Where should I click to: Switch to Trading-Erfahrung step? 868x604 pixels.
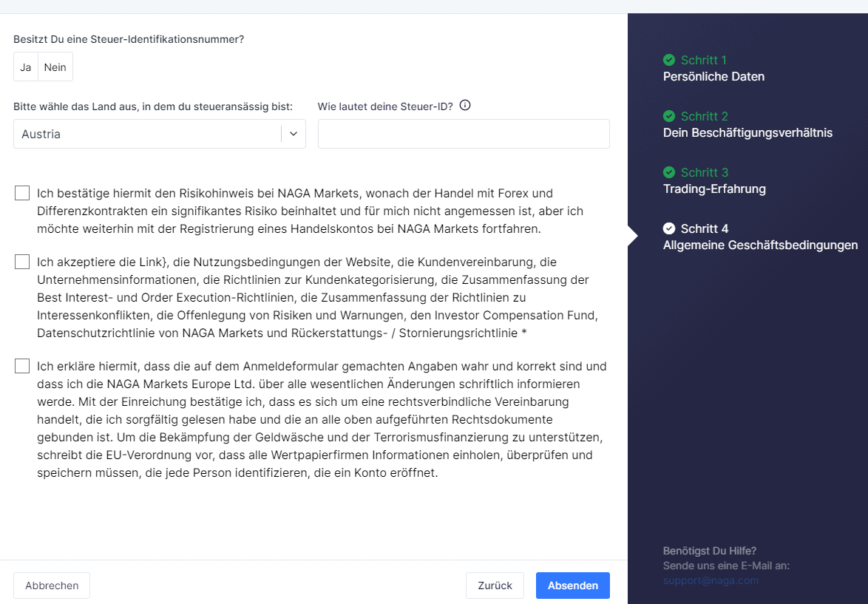tap(714, 189)
